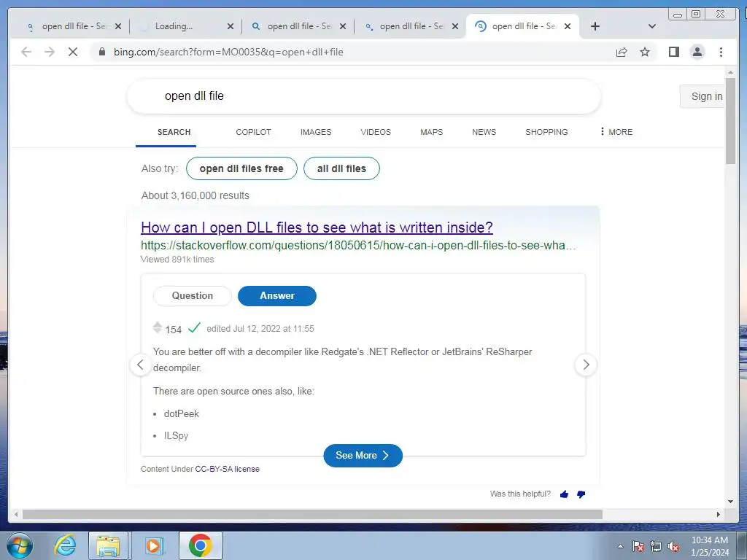Show the Answer view

tap(277, 296)
